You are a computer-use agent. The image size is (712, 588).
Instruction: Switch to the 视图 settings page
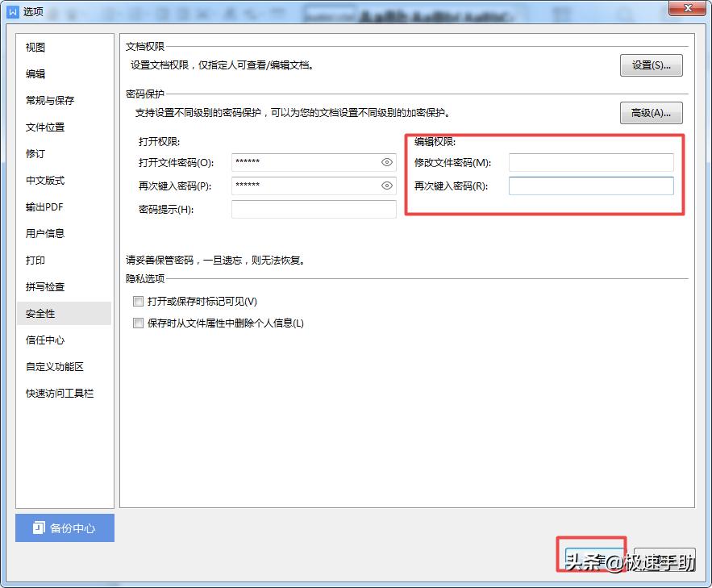(34, 47)
